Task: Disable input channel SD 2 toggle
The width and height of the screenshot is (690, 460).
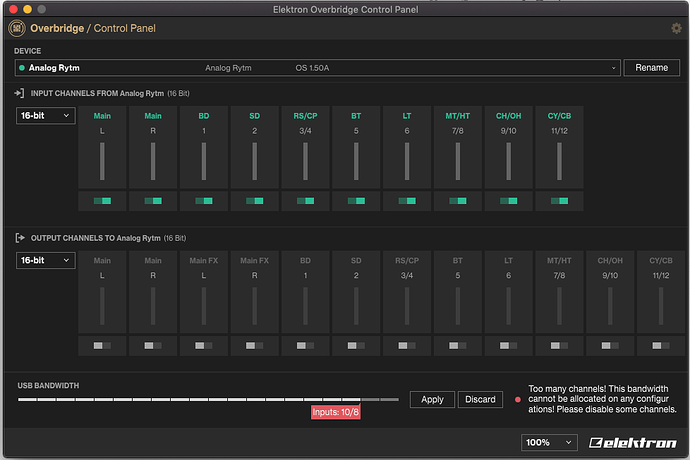Action: click(x=255, y=201)
